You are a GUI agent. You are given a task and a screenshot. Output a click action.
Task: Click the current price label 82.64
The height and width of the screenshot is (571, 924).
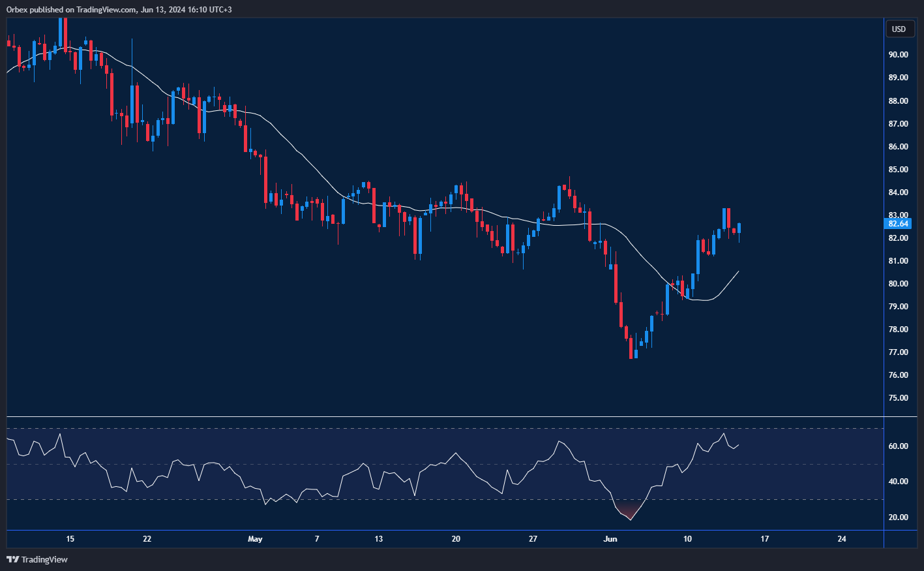[x=898, y=223]
